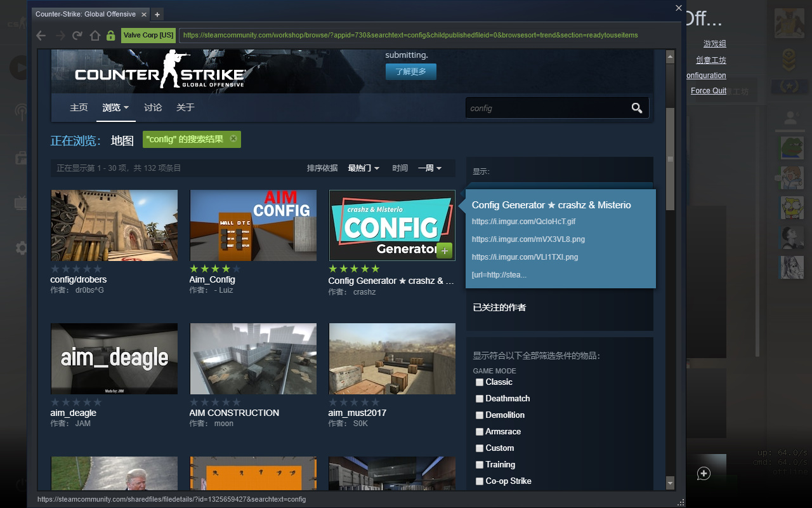Enable the Deathmatch filter checkbox
Image resolution: width=812 pixels, height=508 pixels.
(x=480, y=399)
